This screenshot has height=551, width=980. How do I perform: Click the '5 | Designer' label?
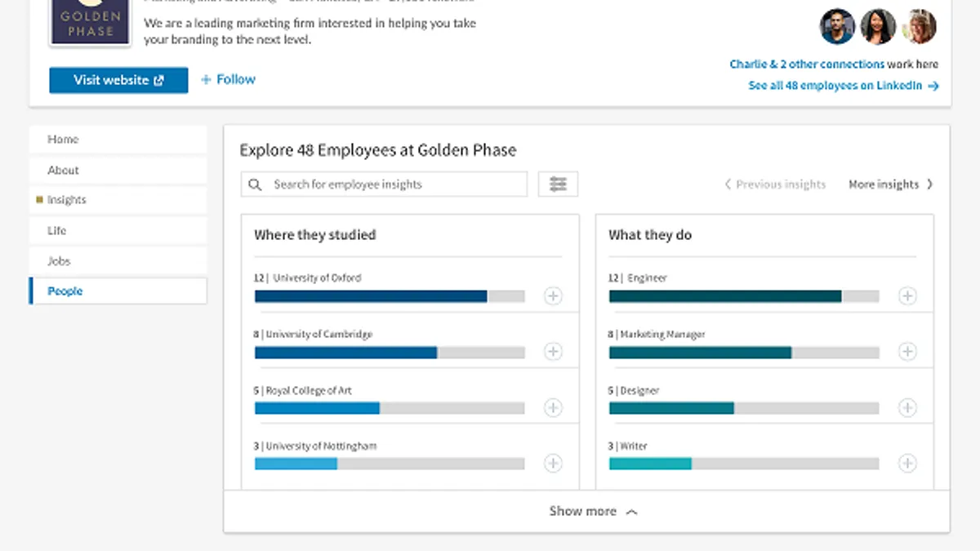[634, 390]
